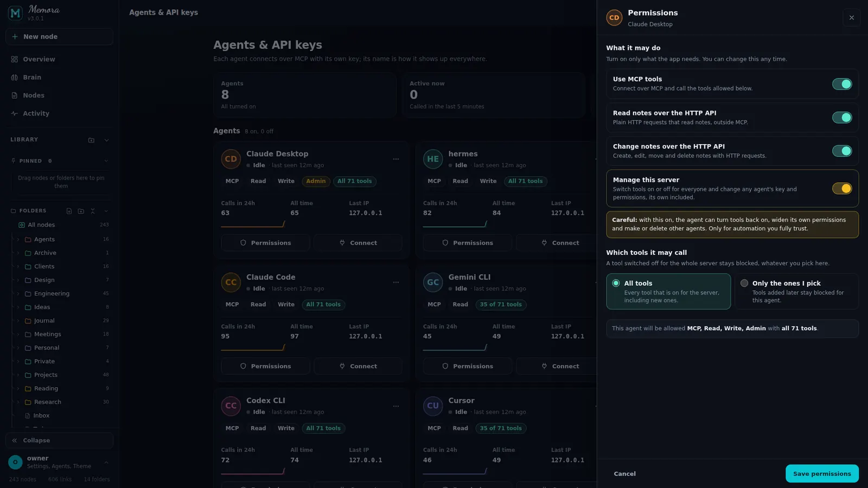Open the owner account menu chevron
The height and width of the screenshot is (488, 868).
[106, 463]
